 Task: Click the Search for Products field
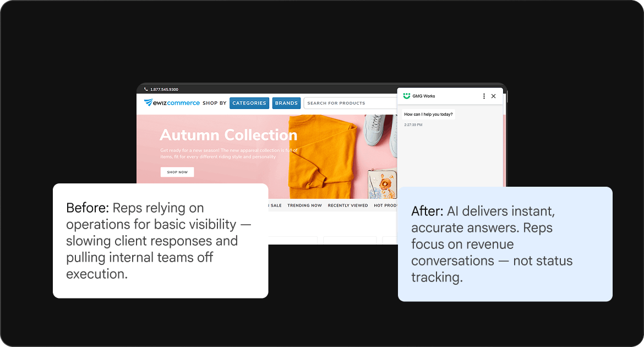(350, 103)
